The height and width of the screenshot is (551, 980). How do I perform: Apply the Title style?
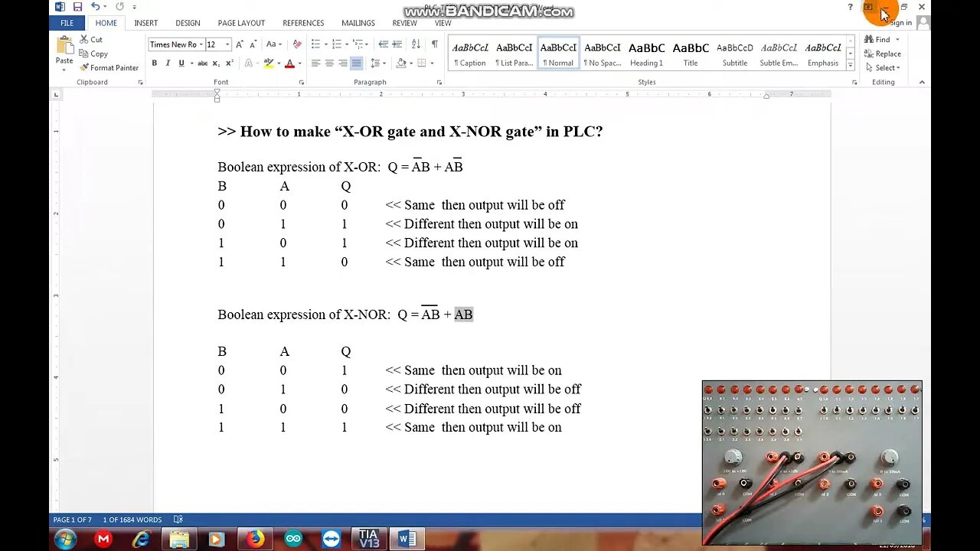tap(691, 54)
